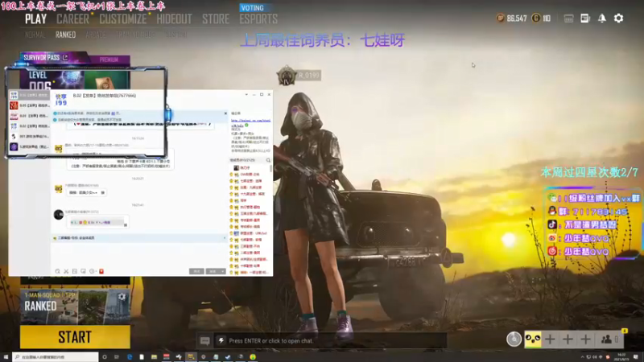This screenshot has width=644, height=362.
Task: Click the QQ chat send button
Action: click(213, 271)
